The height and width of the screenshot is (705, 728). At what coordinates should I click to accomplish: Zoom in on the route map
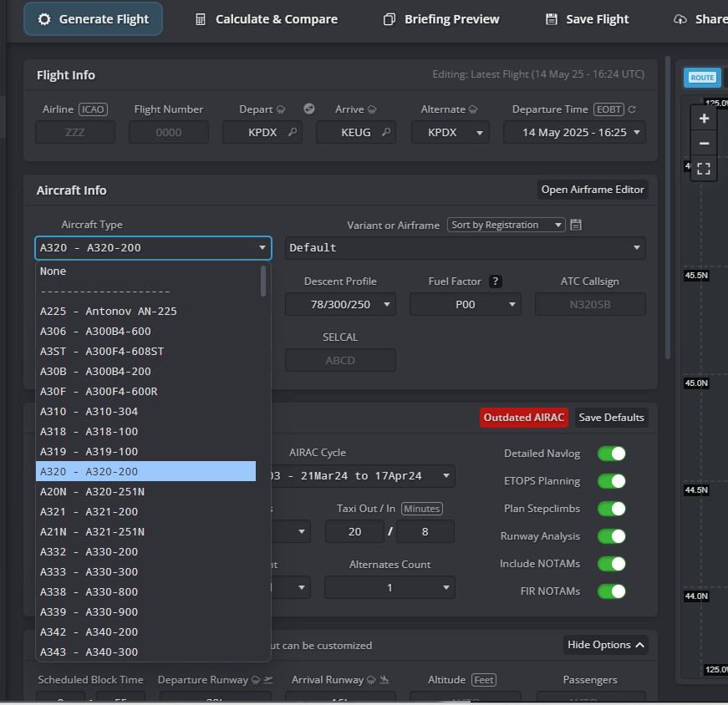(704, 119)
